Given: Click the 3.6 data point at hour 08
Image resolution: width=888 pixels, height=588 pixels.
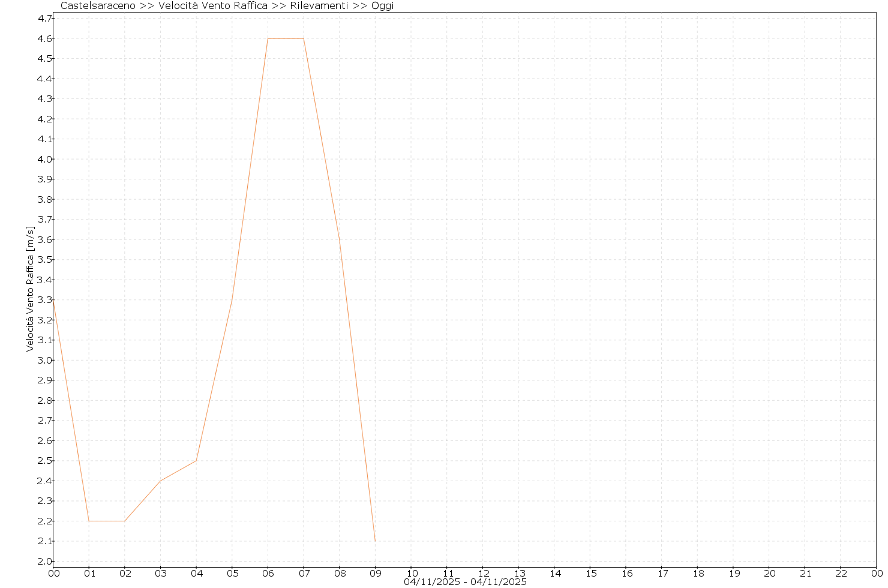Looking at the screenshot, I should click(x=340, y=240).
